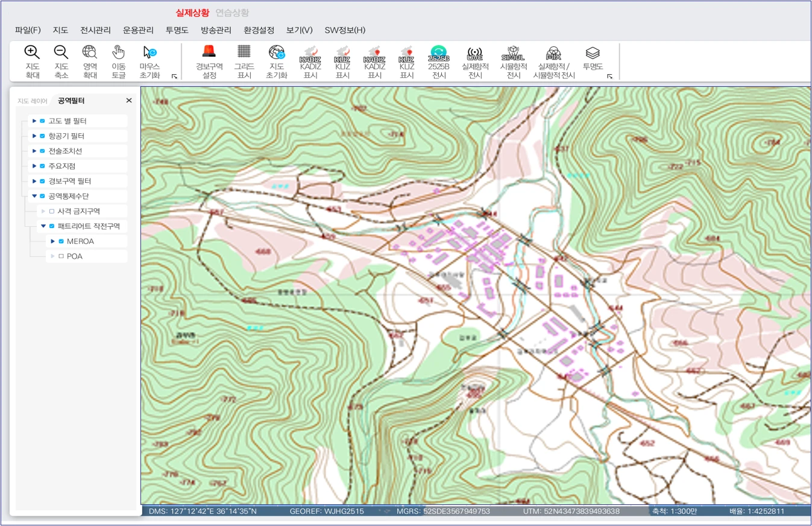Screen dimensions: 812x526
Task: Open the SW정보(H) menu
Action: pos(345,30)
